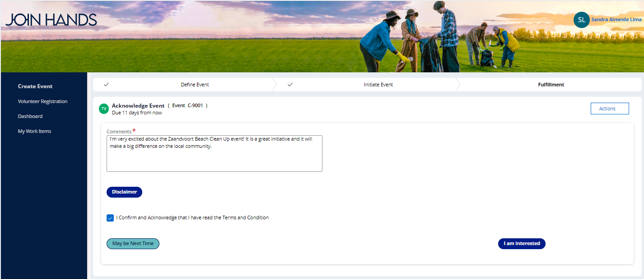Click the JOIN HANDS logo
644x279 pixels.
[x=51, y=19]
